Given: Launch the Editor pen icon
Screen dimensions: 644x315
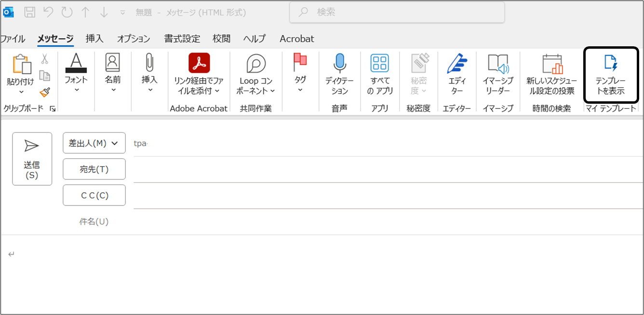Looking at the screenshot, I should (456, 64).
